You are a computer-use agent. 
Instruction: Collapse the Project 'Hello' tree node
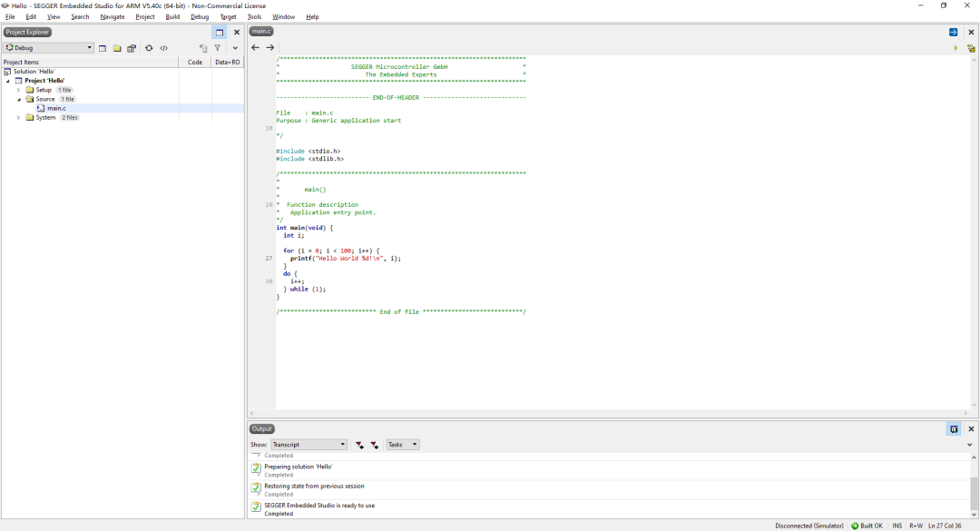pyautogui.click(x=8, y=81)
